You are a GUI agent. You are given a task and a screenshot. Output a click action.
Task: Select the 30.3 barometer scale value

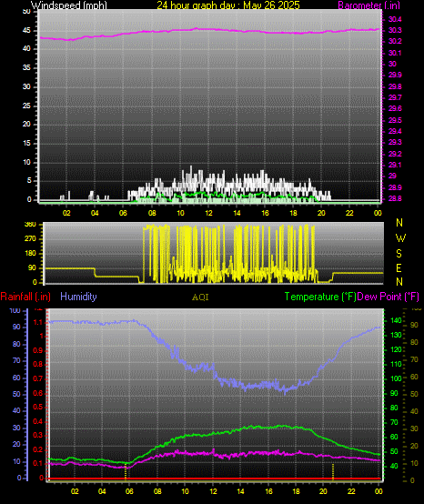click(x=395, y=30)
